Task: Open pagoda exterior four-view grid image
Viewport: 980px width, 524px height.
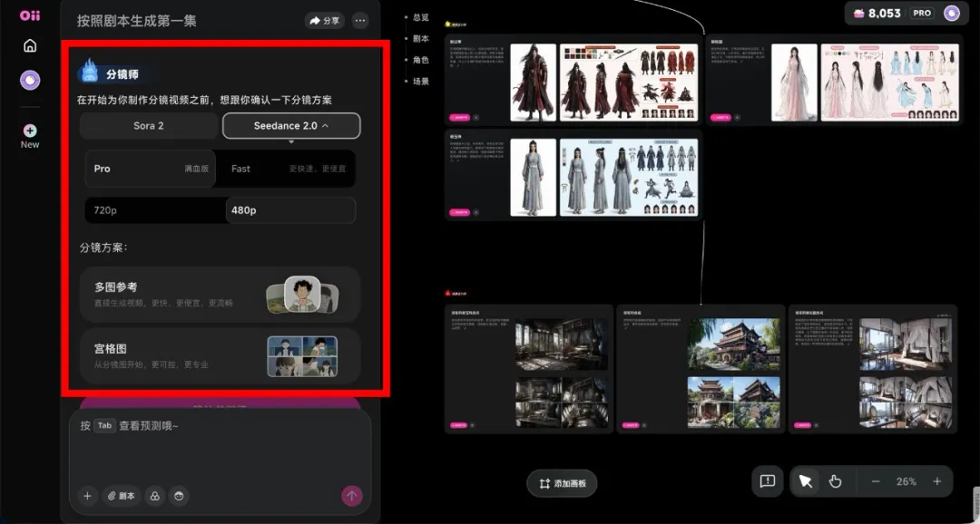Action: tap(734, 403)
